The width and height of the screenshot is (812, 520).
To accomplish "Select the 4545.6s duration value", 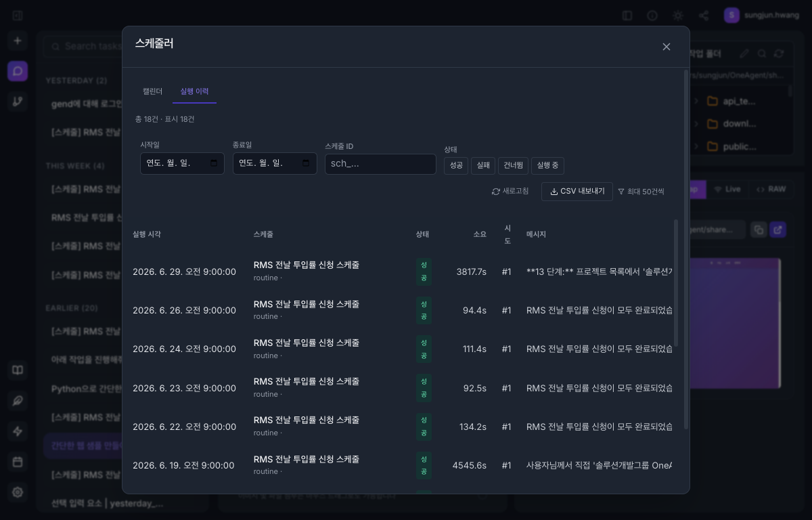I will [470, 465].
